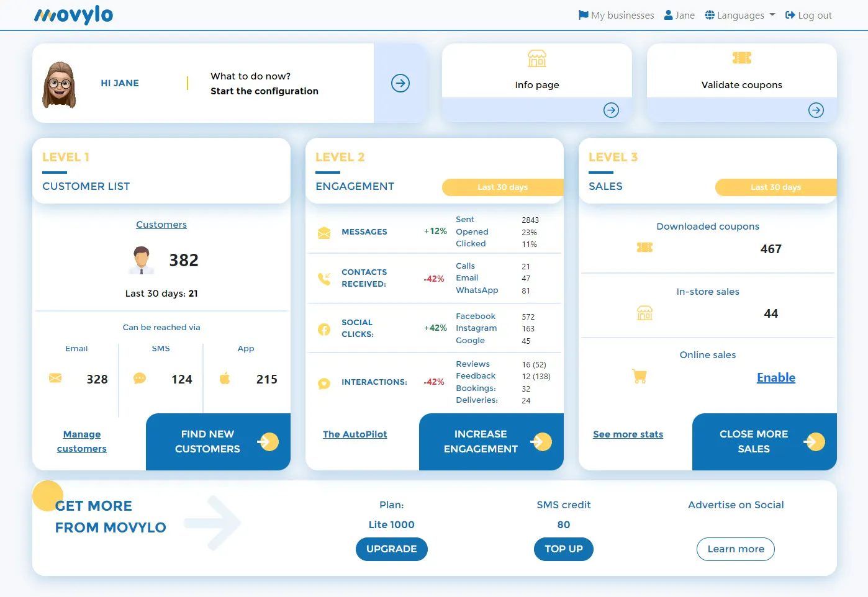
Task: Click the In-store sales shop icon
Action: click(x=644, y=313)
